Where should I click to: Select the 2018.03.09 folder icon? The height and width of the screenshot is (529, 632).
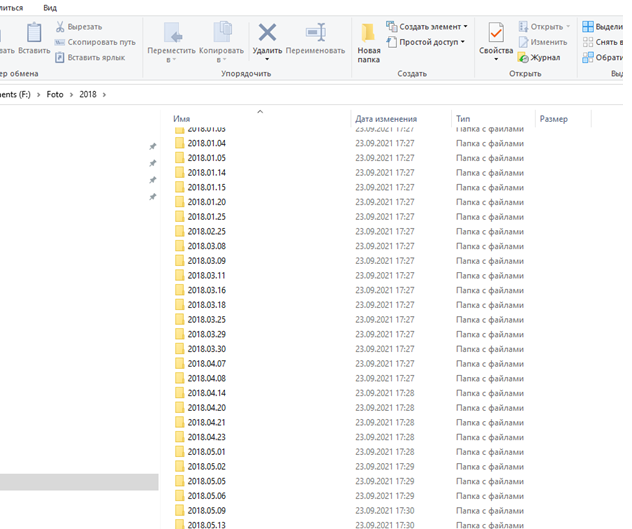click(179, 261)
